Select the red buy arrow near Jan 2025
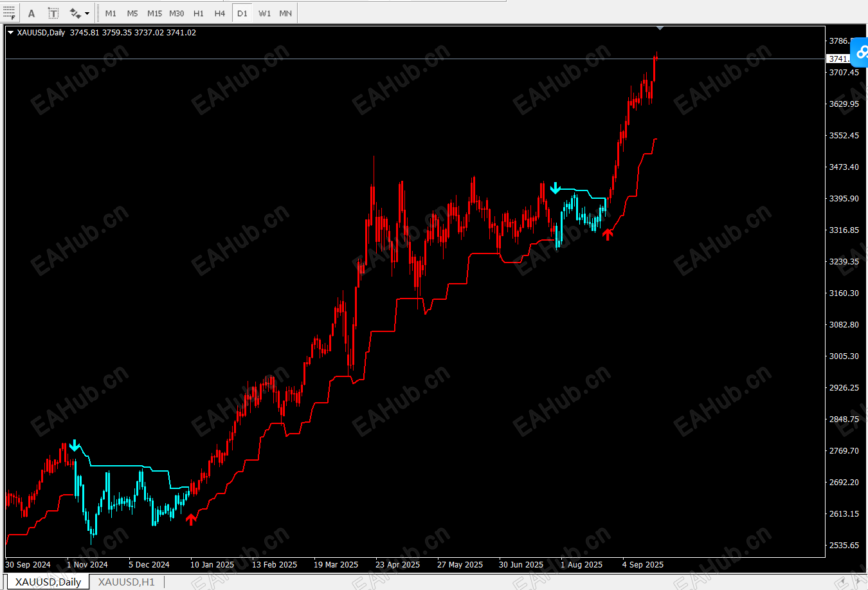This screenshot has height=590, width=868. click(x=191, y=519)
